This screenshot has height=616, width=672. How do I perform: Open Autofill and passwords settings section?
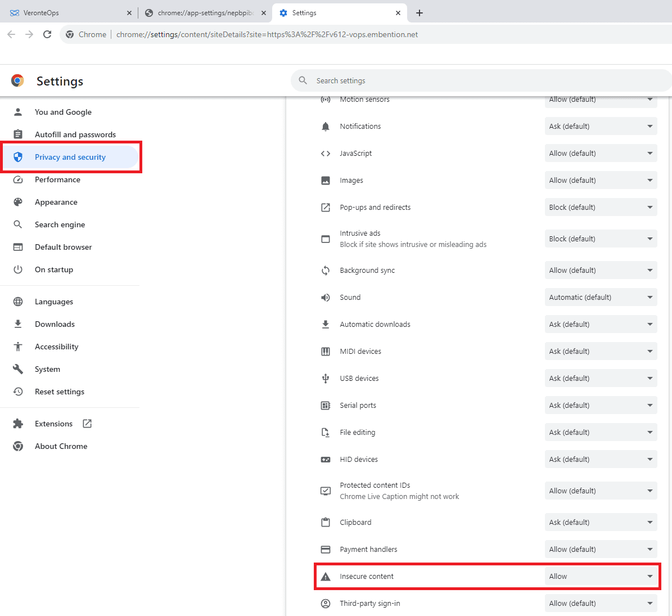pos(75,135)
